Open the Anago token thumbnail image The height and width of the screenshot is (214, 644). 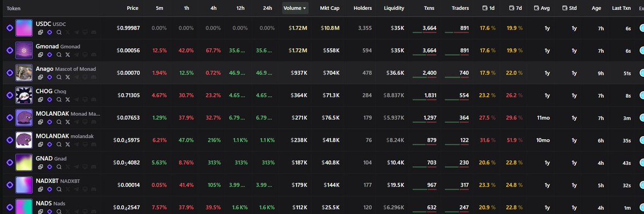coord(24,72)
